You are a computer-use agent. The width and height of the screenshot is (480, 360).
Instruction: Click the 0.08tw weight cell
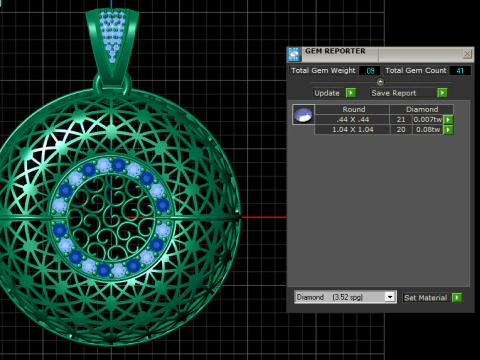[x=428, y=129]
